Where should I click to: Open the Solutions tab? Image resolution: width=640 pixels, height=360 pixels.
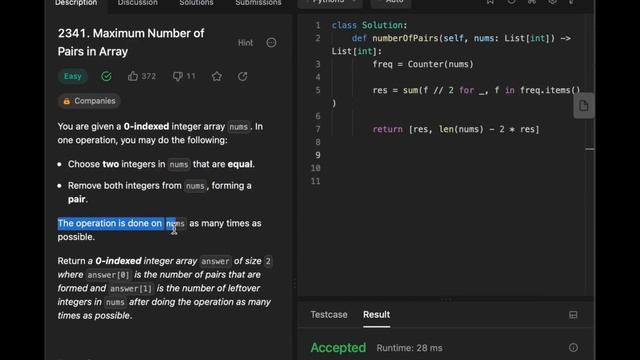(x=196, y=3)
